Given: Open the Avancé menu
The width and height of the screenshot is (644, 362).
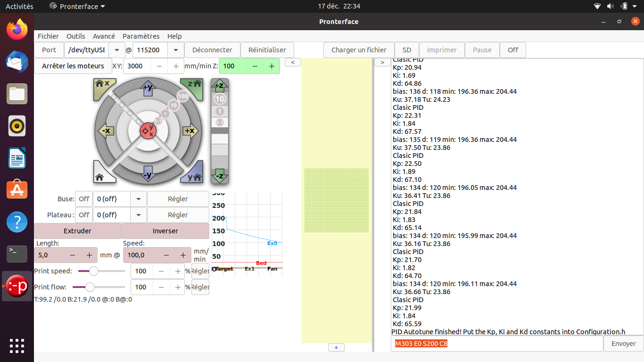Looking at the screenshot, I should (104, 36).
